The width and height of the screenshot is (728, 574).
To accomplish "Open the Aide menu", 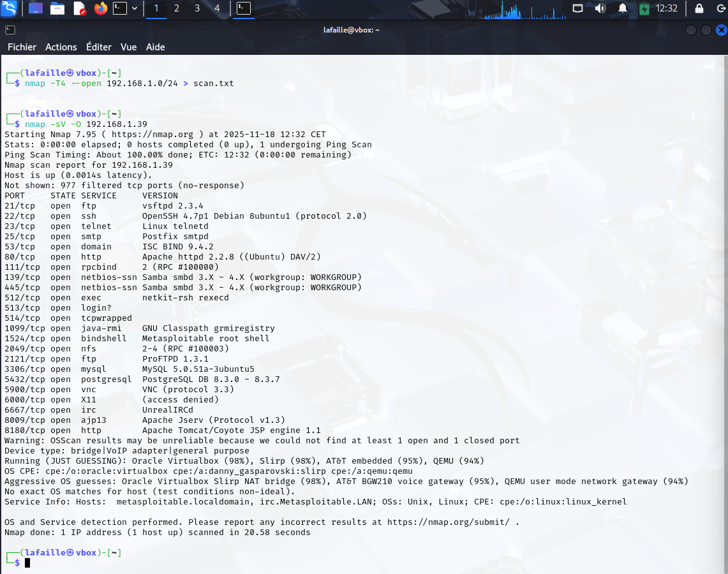I will pyautogui.click(x=156, y=47).
